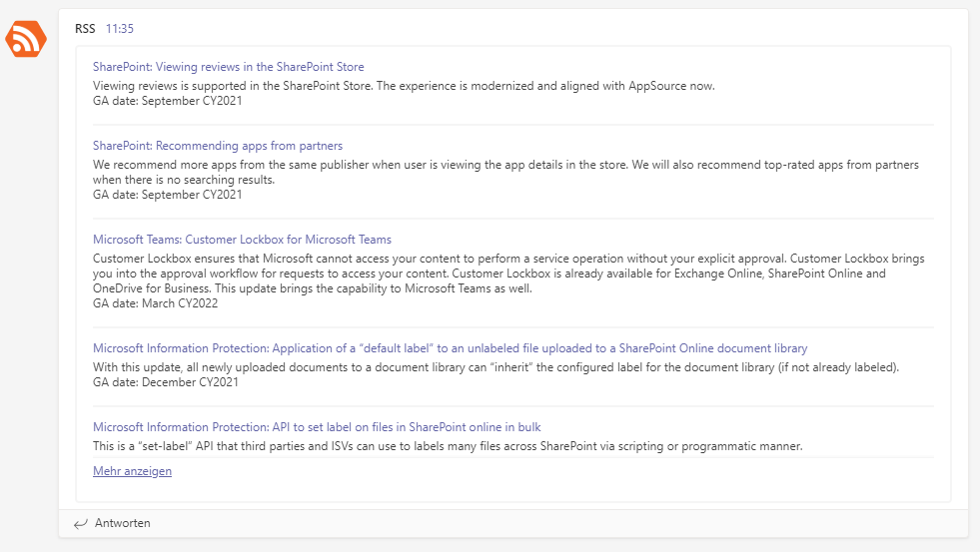Click the 'With this update, all newly uploaded' text

point(495,367)
